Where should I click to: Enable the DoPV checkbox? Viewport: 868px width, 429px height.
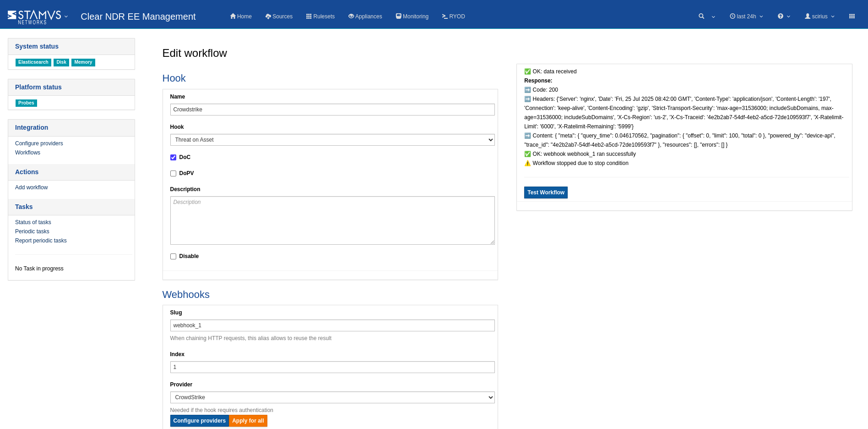click(174, 174)
